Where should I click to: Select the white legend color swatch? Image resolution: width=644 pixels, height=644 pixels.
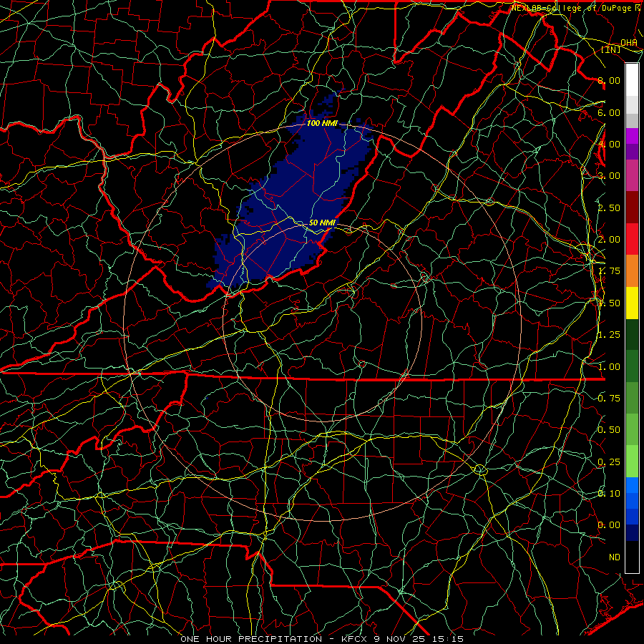click(x=632, y=79)
